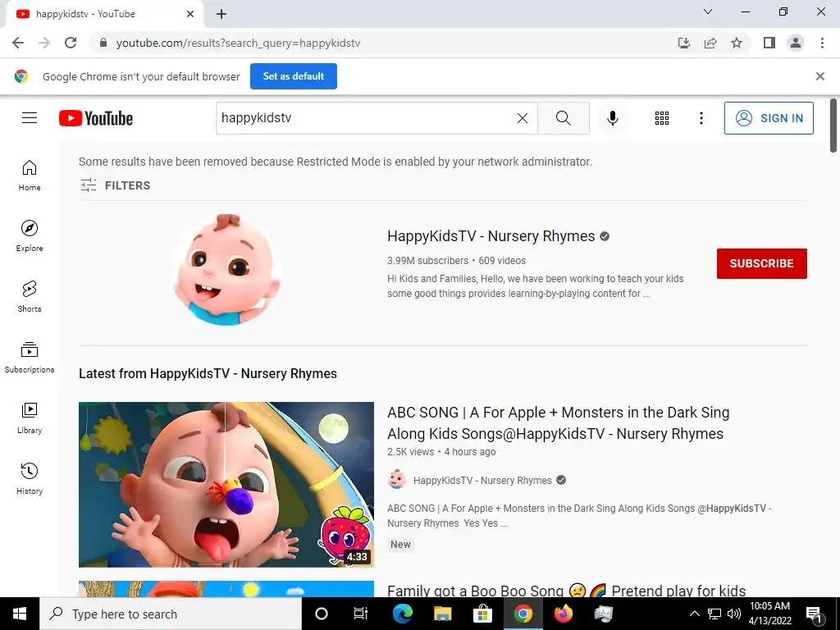The image size is (840, 630).
Task: Click the New badge on ABC SONG
Action: (x=400, y=545)
